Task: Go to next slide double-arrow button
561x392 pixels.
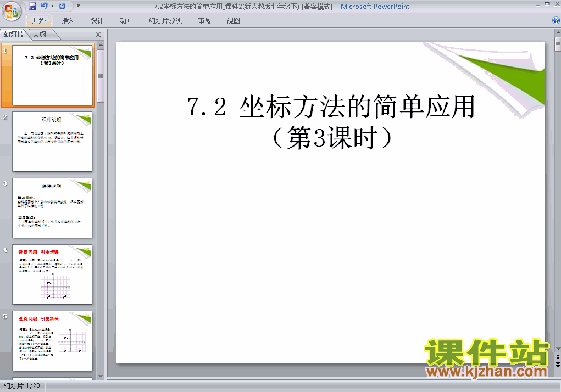Action: (558, 364)
